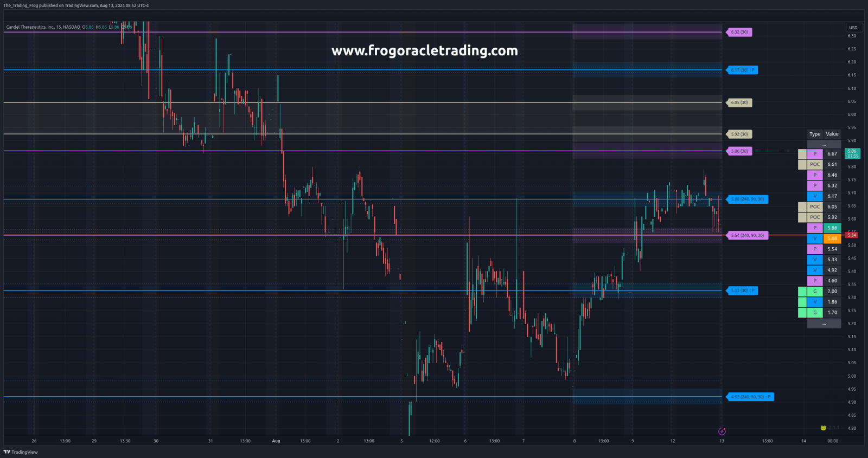868x458 pixels.
Task: Click the POC type cell in 6.05 row
Action: pyautogui.click(x=815, y=207)
